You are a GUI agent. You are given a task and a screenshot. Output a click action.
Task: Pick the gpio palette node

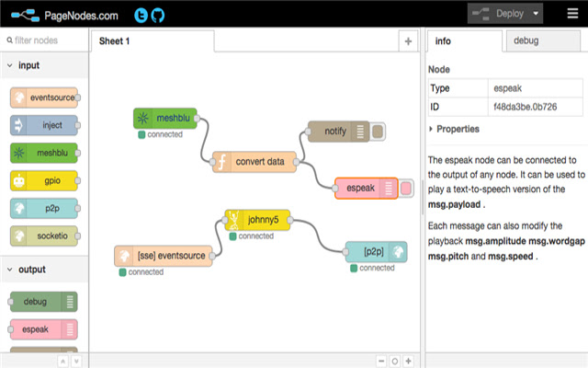pyautogui.click(x=44, y=180)
